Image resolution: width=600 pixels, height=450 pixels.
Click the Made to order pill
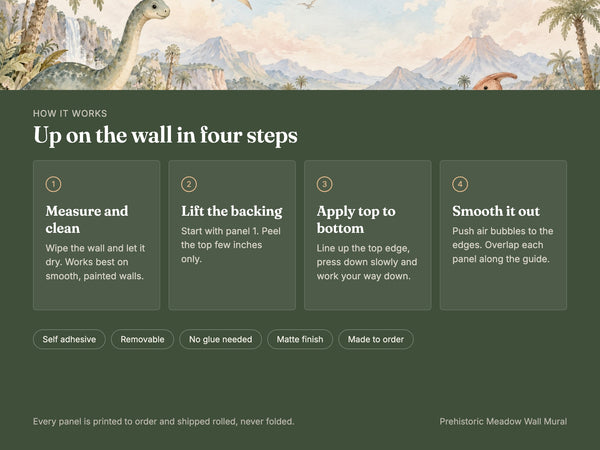376,339
